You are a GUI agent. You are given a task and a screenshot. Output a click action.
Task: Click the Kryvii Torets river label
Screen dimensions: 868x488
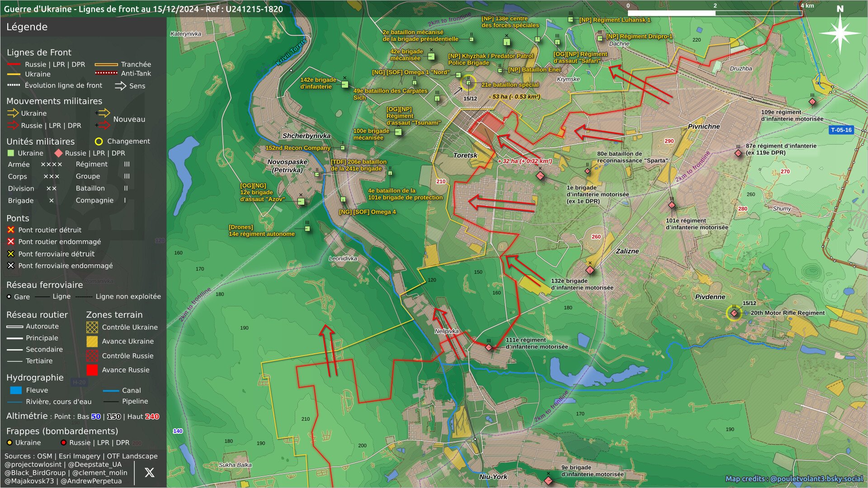pos(292,53)
